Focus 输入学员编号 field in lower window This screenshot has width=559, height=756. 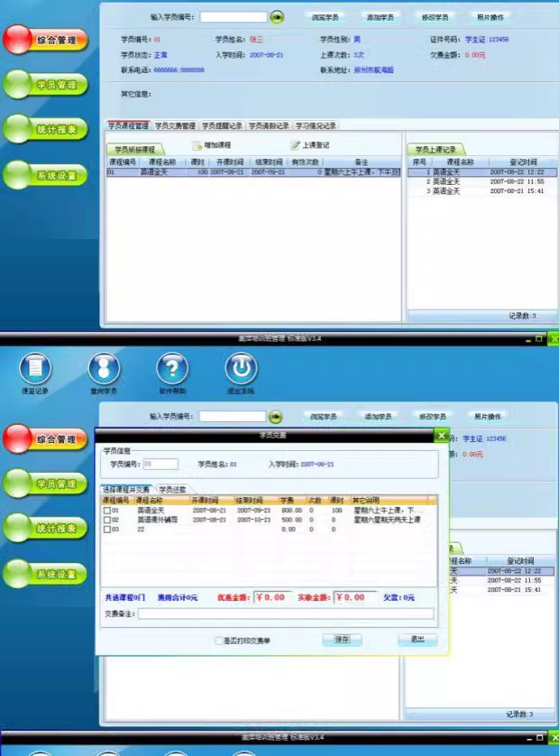tap(233, 416)
